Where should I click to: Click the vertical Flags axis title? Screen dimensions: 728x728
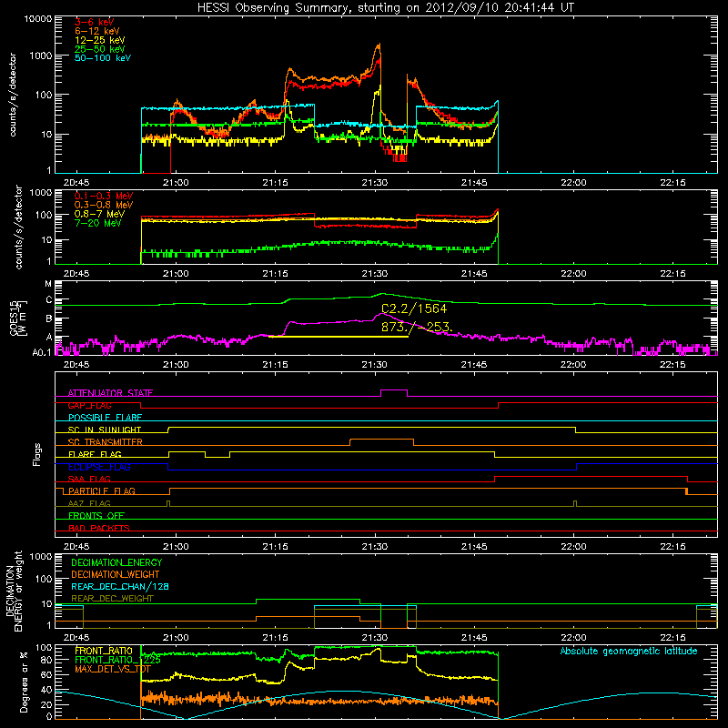tap(37, 454)
